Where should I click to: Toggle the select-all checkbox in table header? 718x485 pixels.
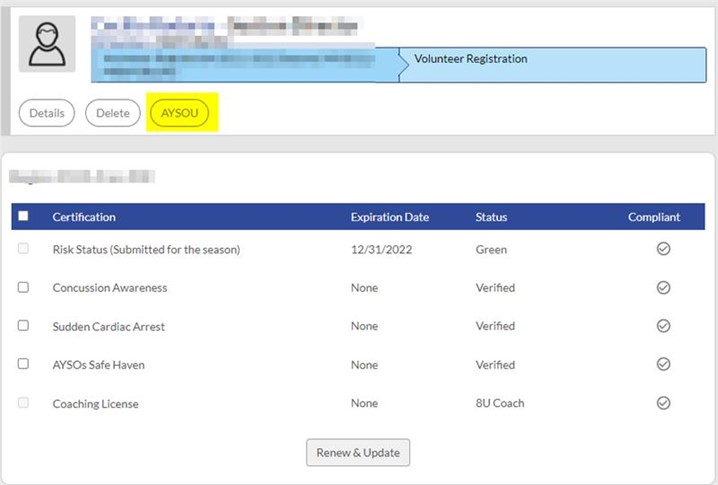[24, 217]
